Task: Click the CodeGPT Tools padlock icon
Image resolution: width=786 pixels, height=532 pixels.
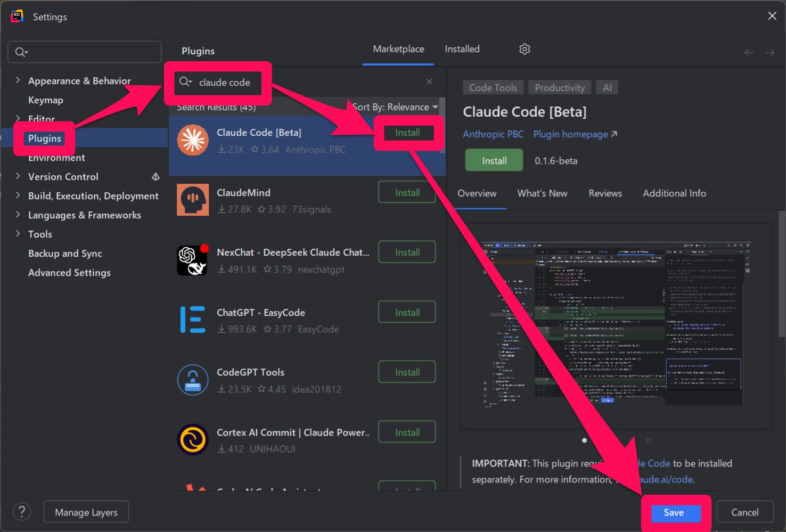Action: pyautogui.click(x=192, y=379)
